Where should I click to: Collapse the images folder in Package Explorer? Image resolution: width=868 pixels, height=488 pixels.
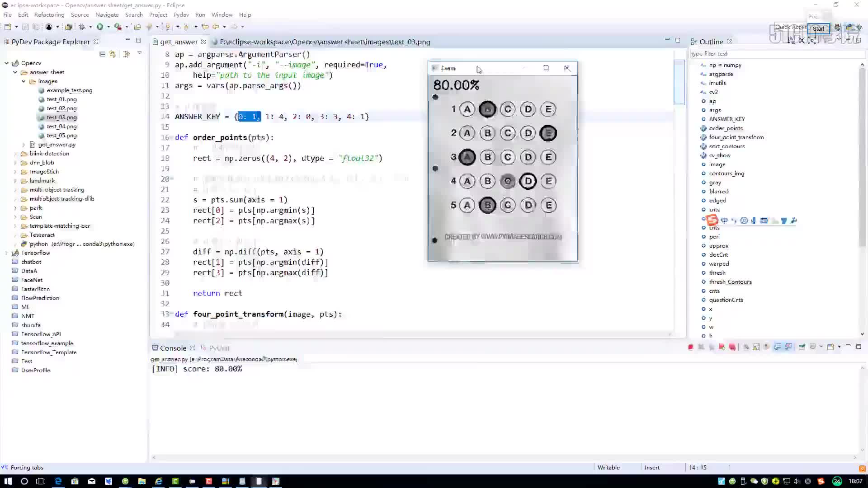tap(24, 81)
